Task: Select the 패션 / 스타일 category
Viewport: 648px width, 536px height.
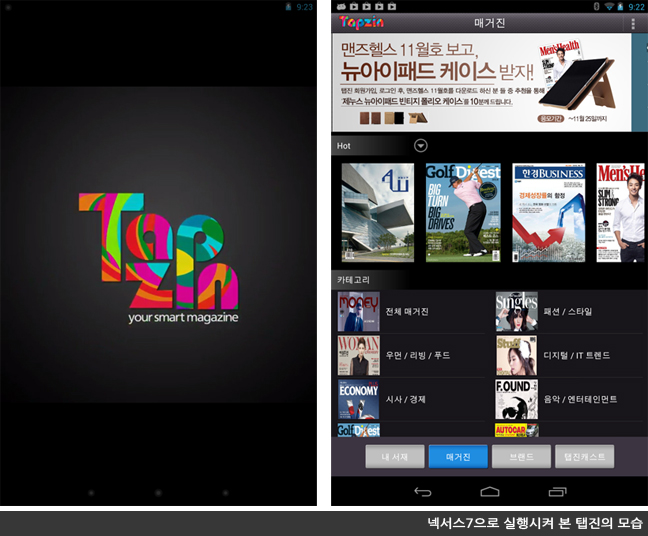Action: 569,312
